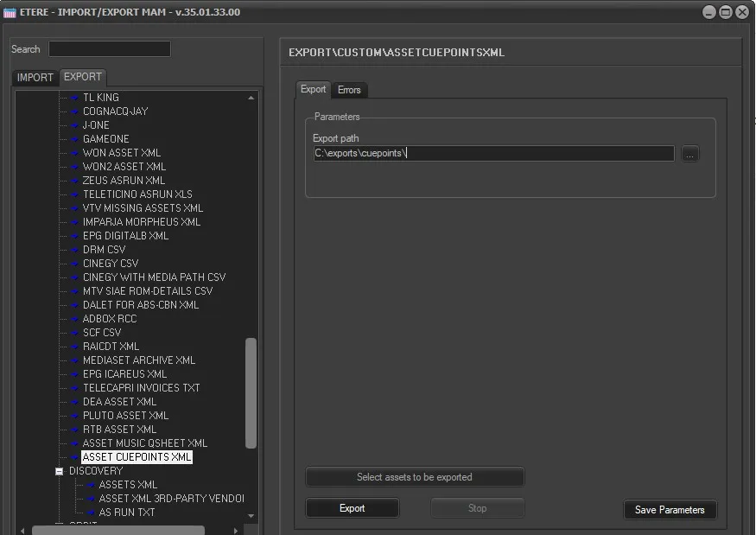Viewport: 756px width, 535px height.
Task: Click the ETERE app icon in title bar
Action: [x=10, y=12]
